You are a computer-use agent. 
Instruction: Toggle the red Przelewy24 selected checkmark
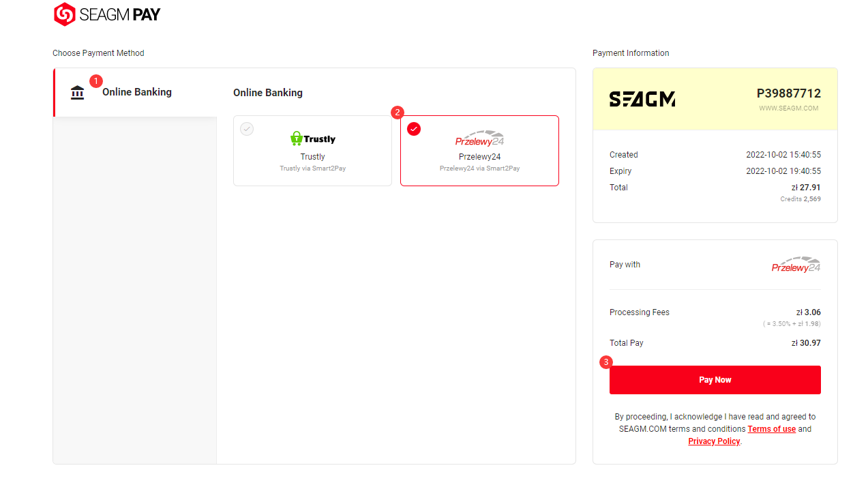coord(414,129)
